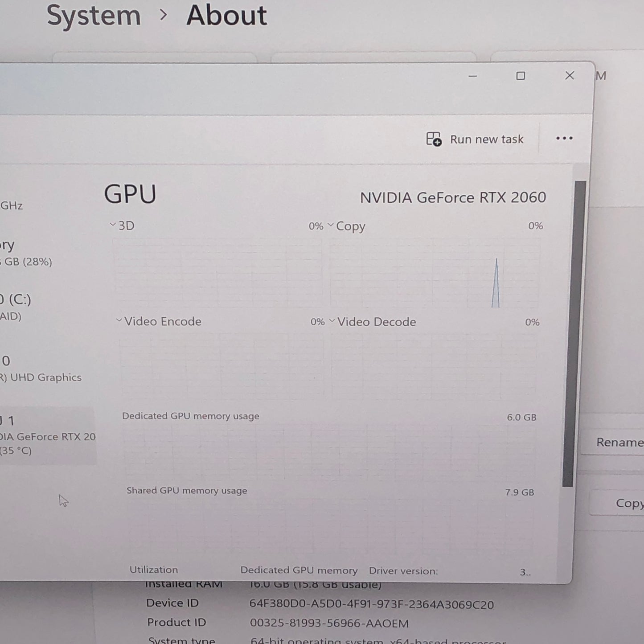Click the 3D usage graph
Image resolution: width=644 pixels, height=644 pixels.
point(217,272)
